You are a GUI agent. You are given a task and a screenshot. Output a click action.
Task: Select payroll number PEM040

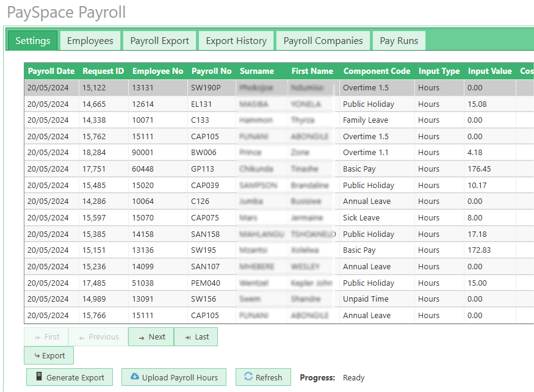(x=212, y=283)
